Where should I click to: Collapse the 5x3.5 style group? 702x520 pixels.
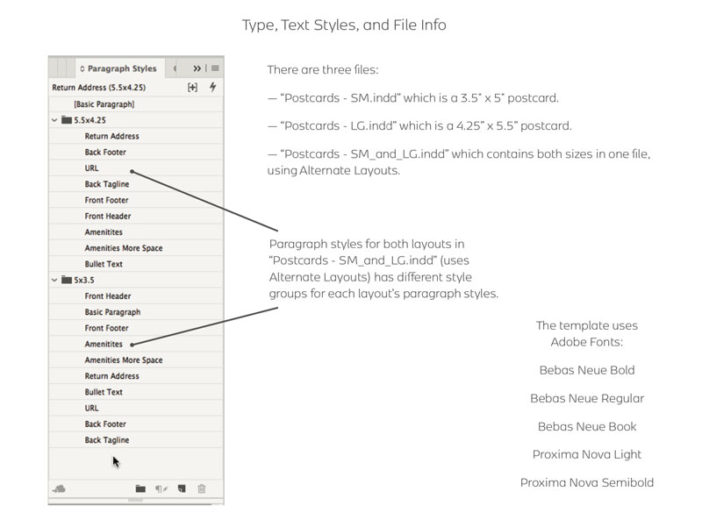(54, 280)
